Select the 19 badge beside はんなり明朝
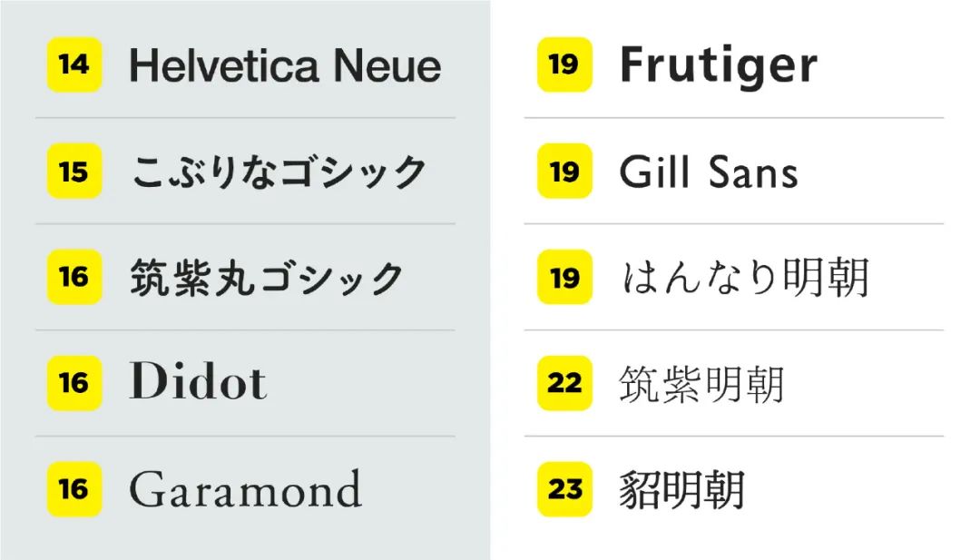Screen dimensions: 980x560 click(x=564, y=277)
